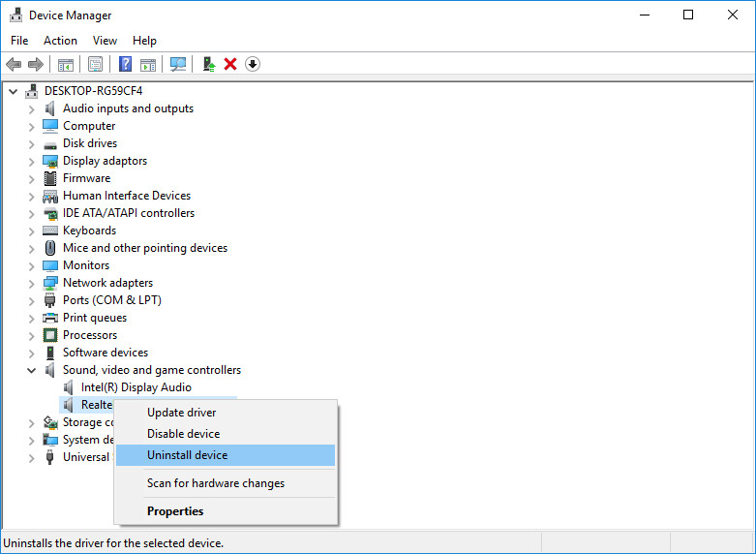Click the blue Help toolbar icon
The image size is (756, 554).
click(x=126, y=64)
